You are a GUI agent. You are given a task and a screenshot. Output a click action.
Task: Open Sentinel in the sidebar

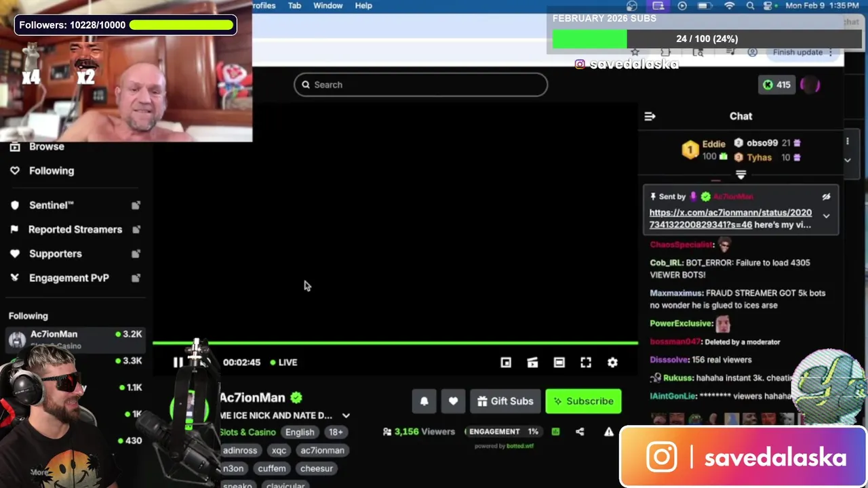click(x=52, y=205)
